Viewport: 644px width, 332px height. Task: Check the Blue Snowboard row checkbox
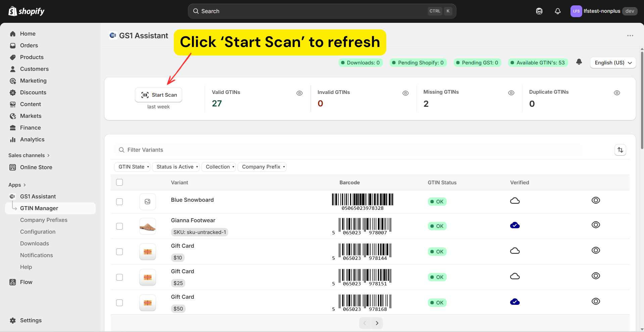click(119, 202)
